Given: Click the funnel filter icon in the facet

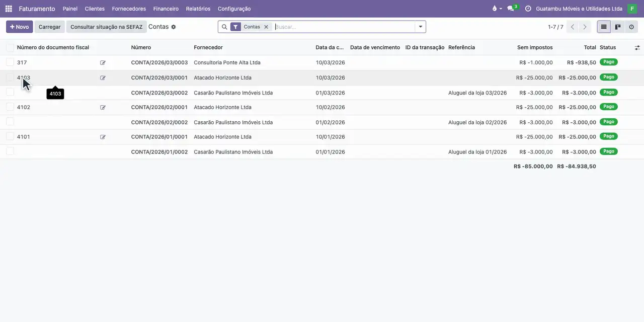Looking at the screenshot, I should tap(235, 27).
